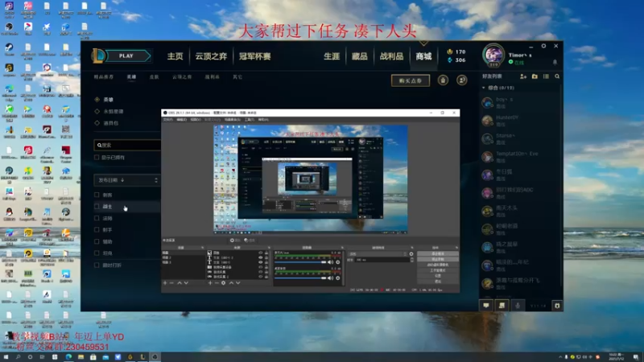Toggle eye visibility of first OBS source
The height and width of the screenshot is (362, 644).
[x=260, y=253]
